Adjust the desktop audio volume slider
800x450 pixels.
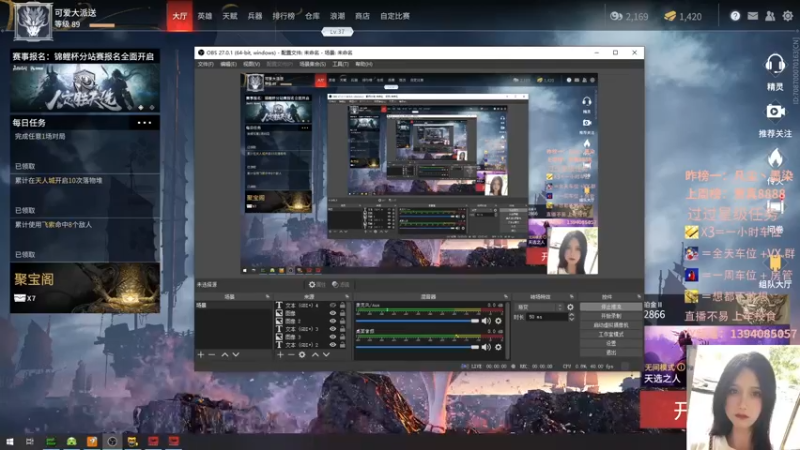[x=417, y=347]
